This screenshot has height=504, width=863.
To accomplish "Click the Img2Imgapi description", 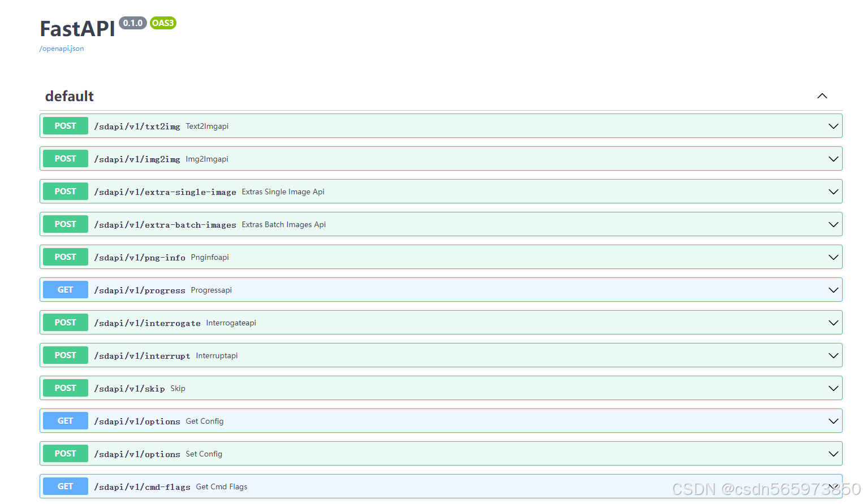I will pos(207,159).
